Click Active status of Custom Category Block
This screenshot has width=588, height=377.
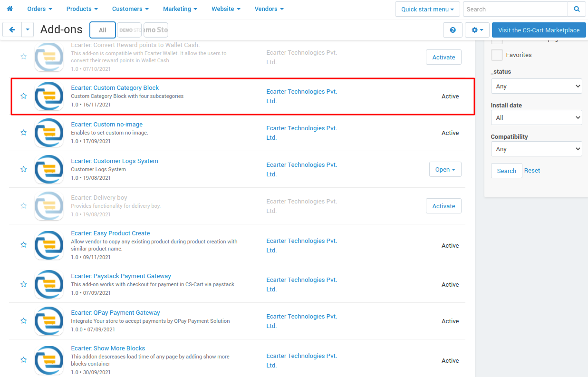(450, 96)
